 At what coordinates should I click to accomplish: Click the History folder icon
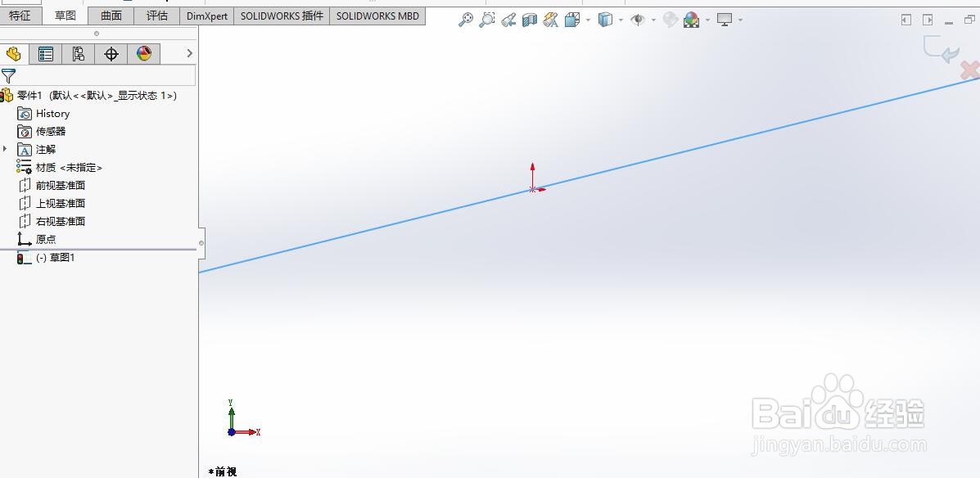point(25,114)
